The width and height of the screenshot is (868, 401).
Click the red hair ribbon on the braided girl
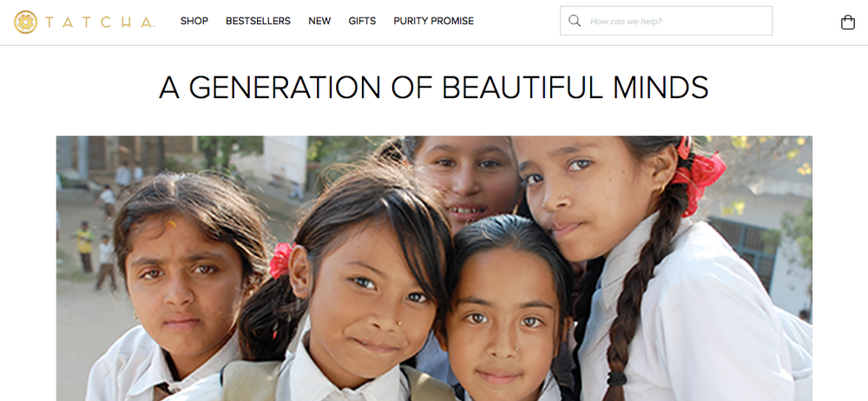tap(698, 174)
